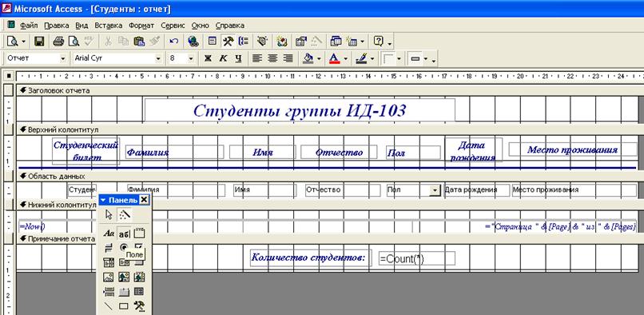Select the Subform/Subreport tool in Панель
644x315 pixels.
(139, 292)
